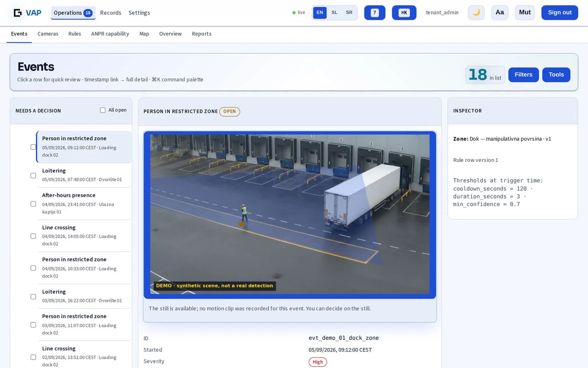Switch language to SL

(x=334, y=13)
